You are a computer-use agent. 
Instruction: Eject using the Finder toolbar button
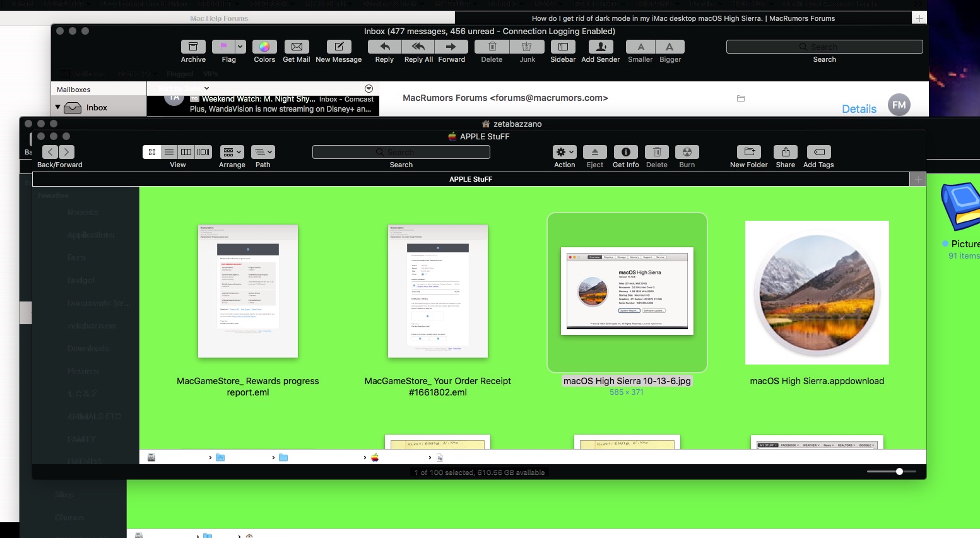coord(595,152)
